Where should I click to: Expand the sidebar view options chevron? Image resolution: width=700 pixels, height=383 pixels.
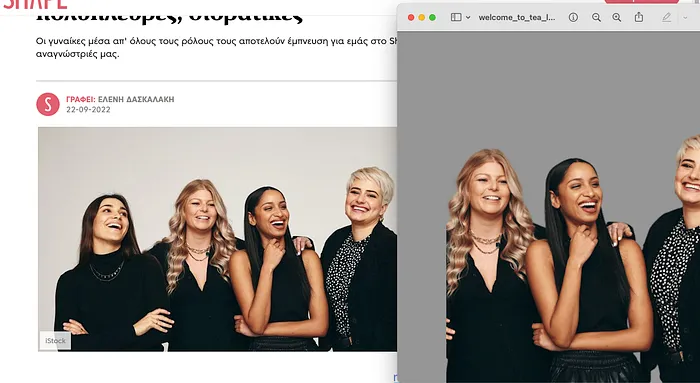468,17
